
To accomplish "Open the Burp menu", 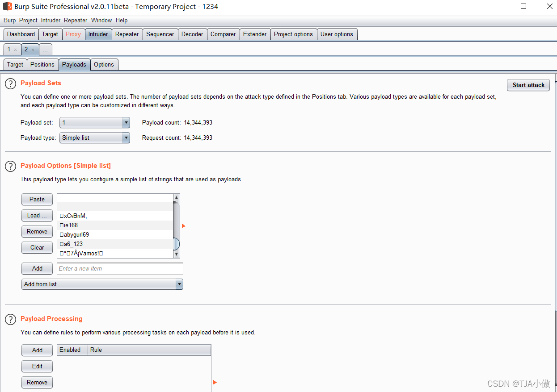I will (x=9, y=20).
